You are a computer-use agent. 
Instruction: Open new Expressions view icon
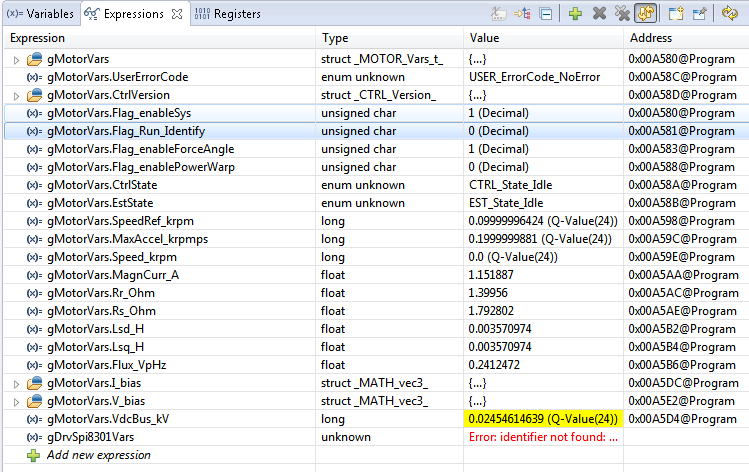[675, 13]
